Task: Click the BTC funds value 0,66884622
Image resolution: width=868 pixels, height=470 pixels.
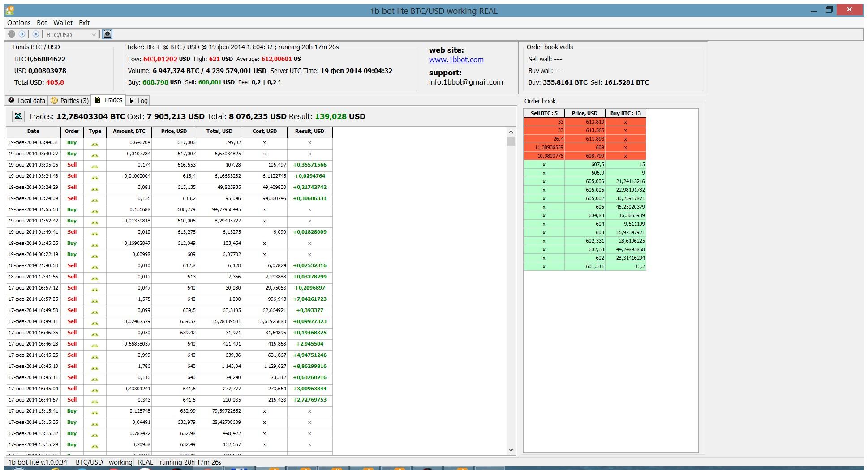Action: pyautogui.click(x=46, y=59)
